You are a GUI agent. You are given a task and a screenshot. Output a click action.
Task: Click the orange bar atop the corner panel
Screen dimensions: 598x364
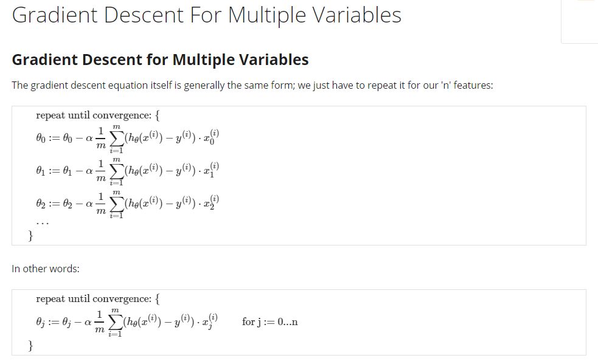pyautogui.click(x=585, y=1)
